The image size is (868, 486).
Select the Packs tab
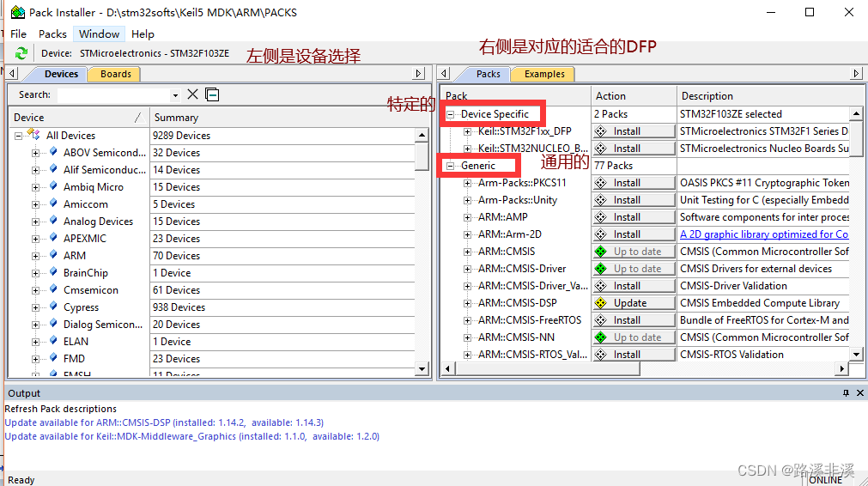pos(488,74)
